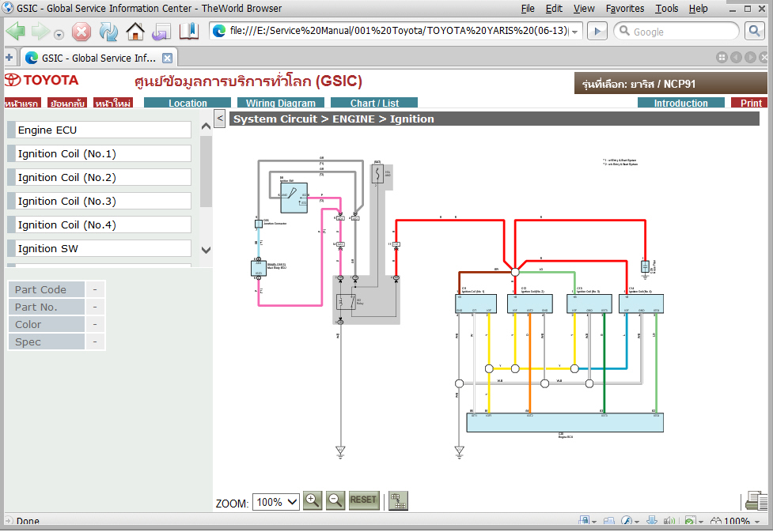Select Engine ECU in parts list
Screen dimensions: 773x532
99,130
